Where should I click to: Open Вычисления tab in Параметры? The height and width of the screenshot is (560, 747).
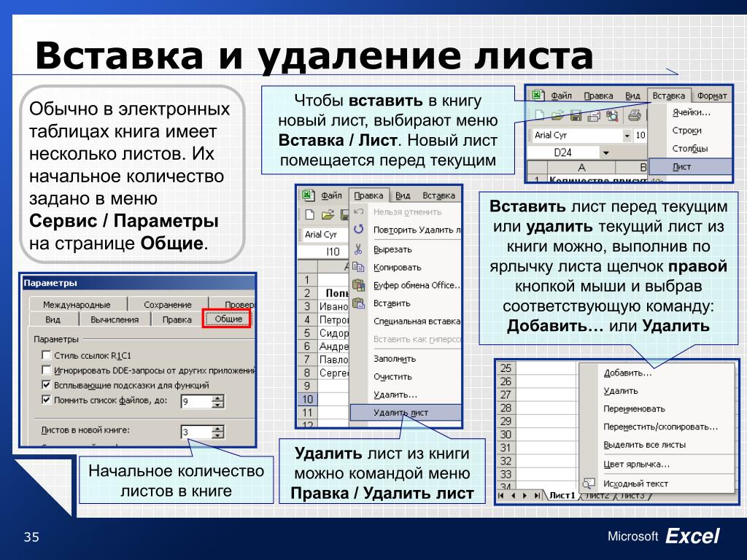click(x=115, y=319)
